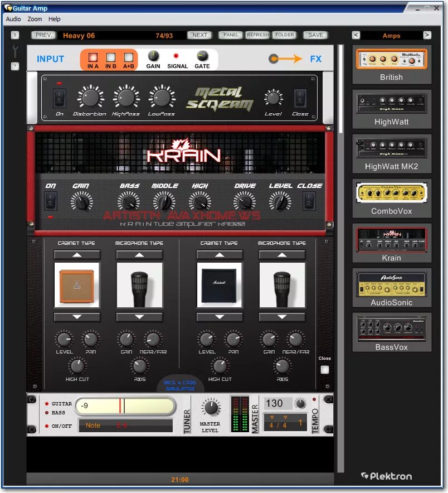Open the Audio menu

click(13, 19)
